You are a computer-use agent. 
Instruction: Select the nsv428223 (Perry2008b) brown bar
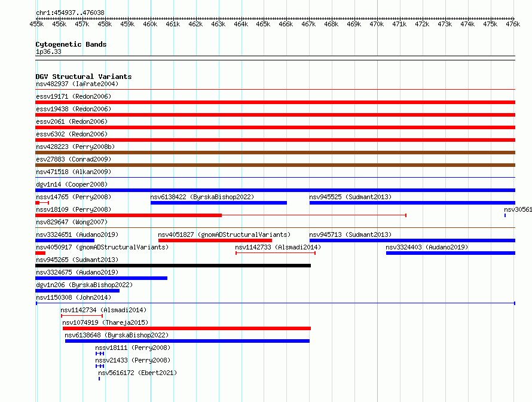point(275,153)
